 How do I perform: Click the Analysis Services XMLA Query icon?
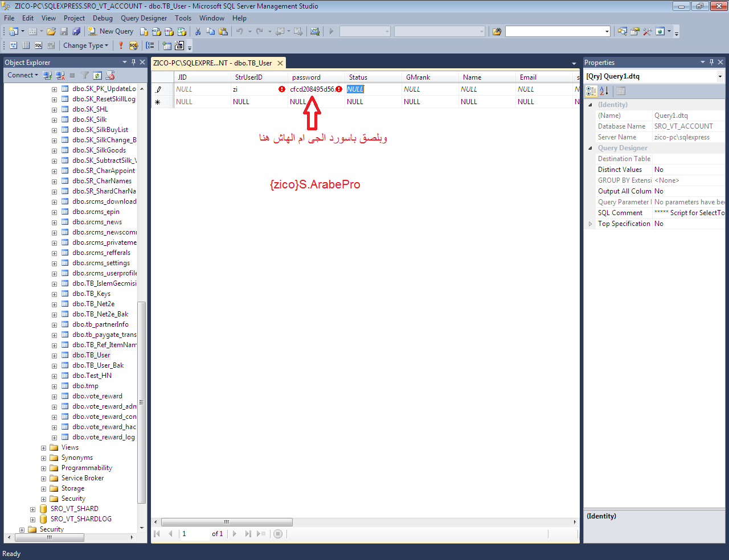click(181, 31)
